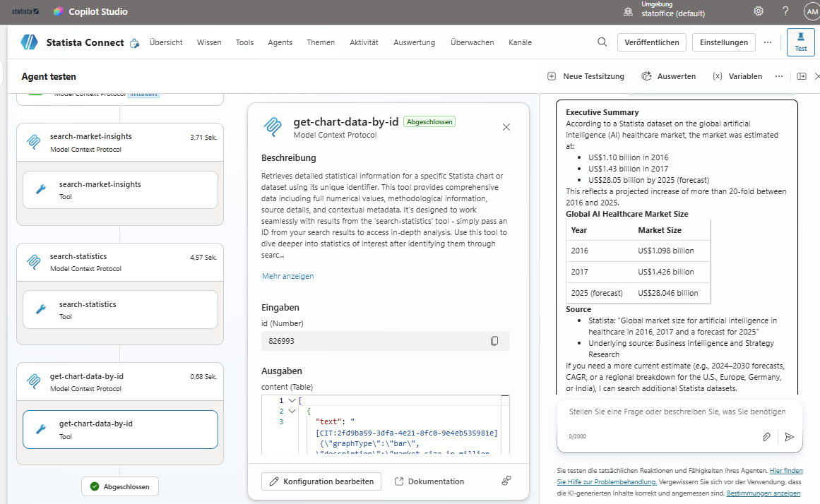Click the Abgeschlossen status at flow end
This screenshot has height=504, width=820.
(x=120, y=487)
